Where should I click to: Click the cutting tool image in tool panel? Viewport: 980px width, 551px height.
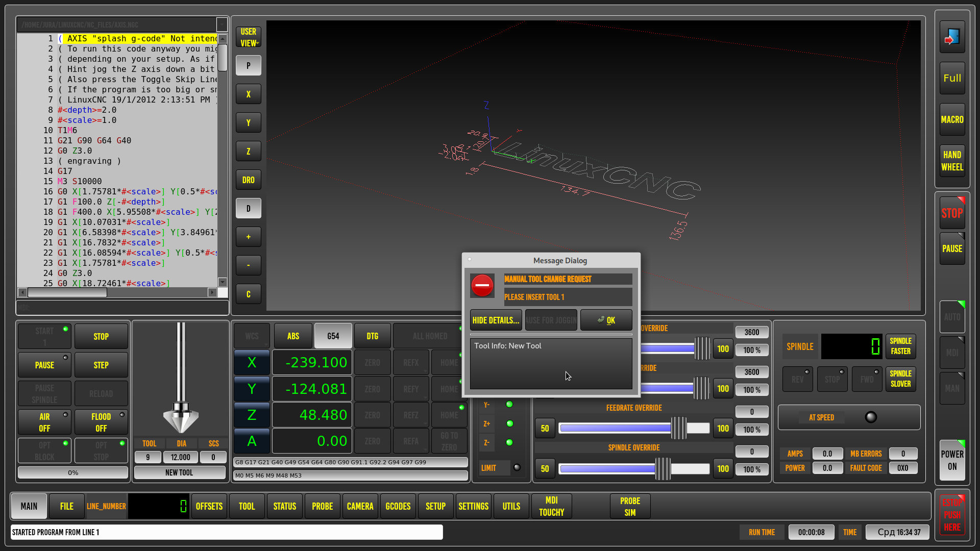click(x=181, y=378)
